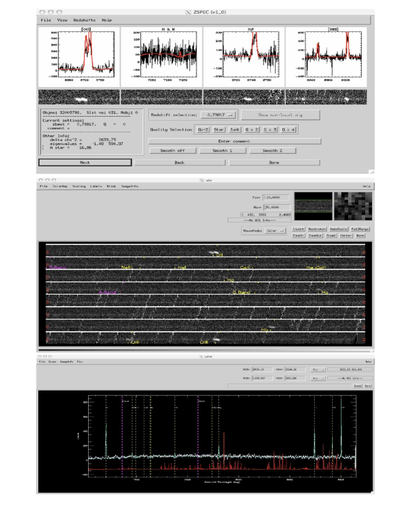Click the Zoom1 button in splot
The image size is (411, 532).
(x=358, y=386)
